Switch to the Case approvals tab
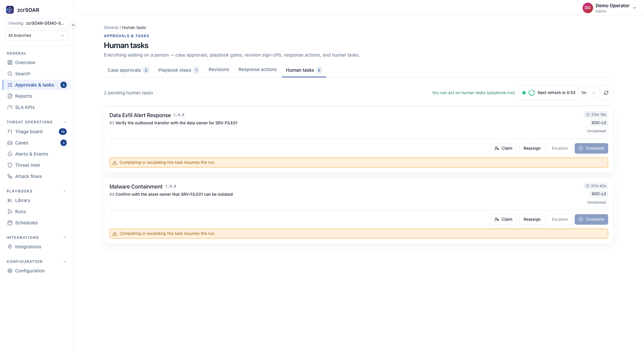Image resolution: width=644 pixels, height=352 pixels. (x=128, y=70)
